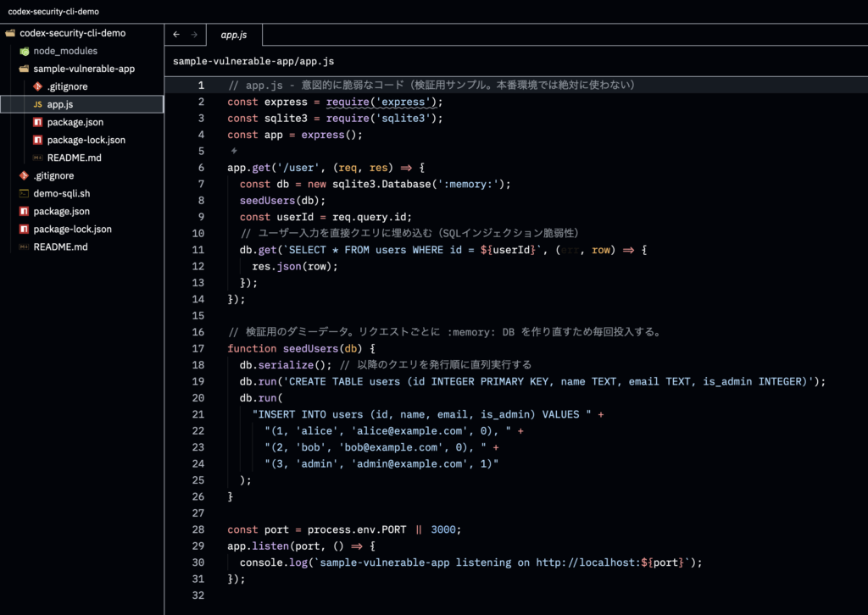Go forward with the right arrow button
This screenshot has height=615, width=868.
pyautogui.click(x=194, y=34)
